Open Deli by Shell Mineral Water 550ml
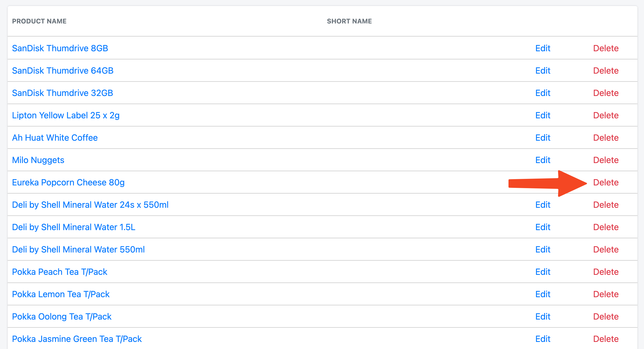 click(78, 249)
